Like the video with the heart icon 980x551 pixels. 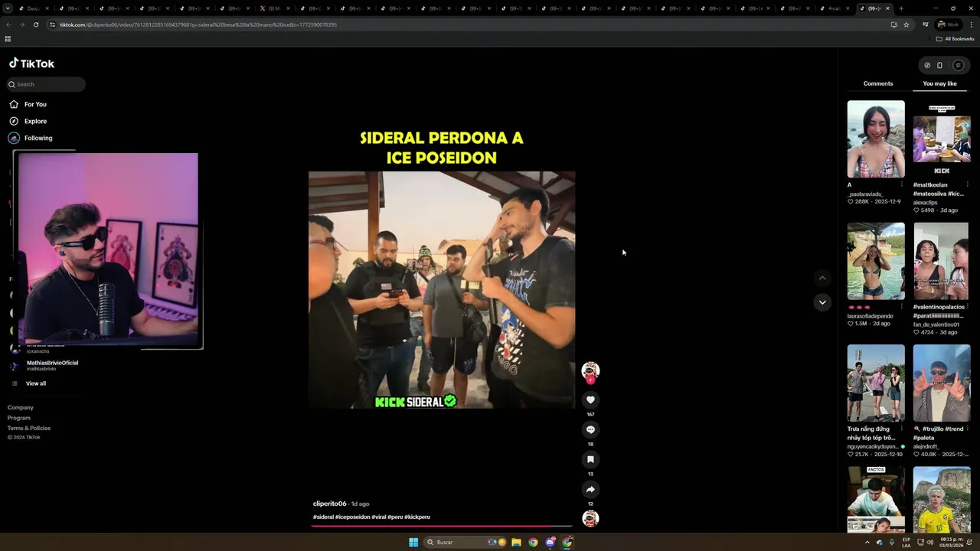[x=590, y=399]
